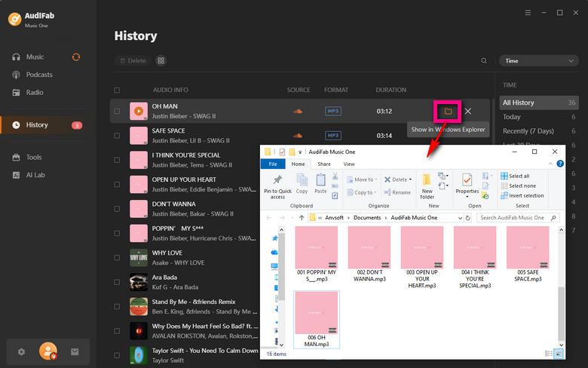Click the MP3 format badge for SAFE SPACE
This screenshot has width=588, height=368.
(x=333, y=136)
